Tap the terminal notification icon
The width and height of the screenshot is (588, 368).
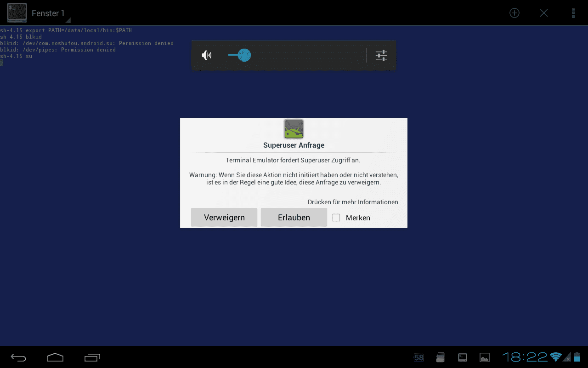tap(463, 357)
